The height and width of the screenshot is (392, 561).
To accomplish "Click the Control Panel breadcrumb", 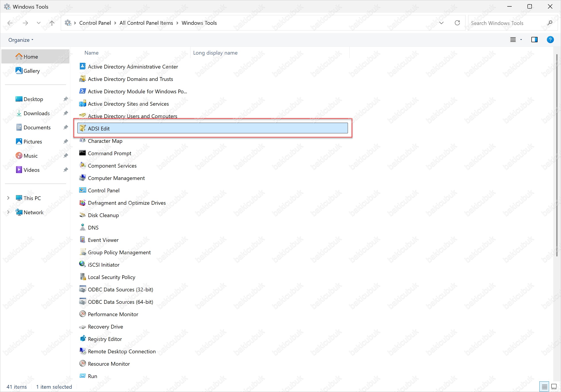I will (95, 23).
